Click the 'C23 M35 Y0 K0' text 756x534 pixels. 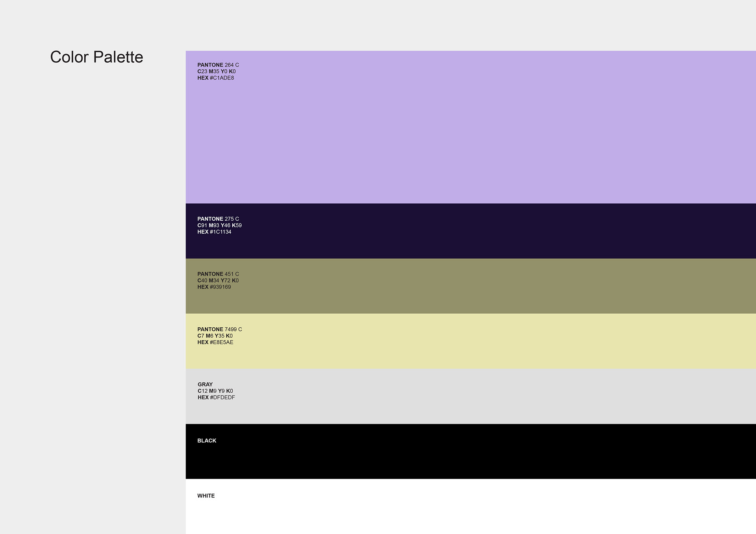coord(217,71)
